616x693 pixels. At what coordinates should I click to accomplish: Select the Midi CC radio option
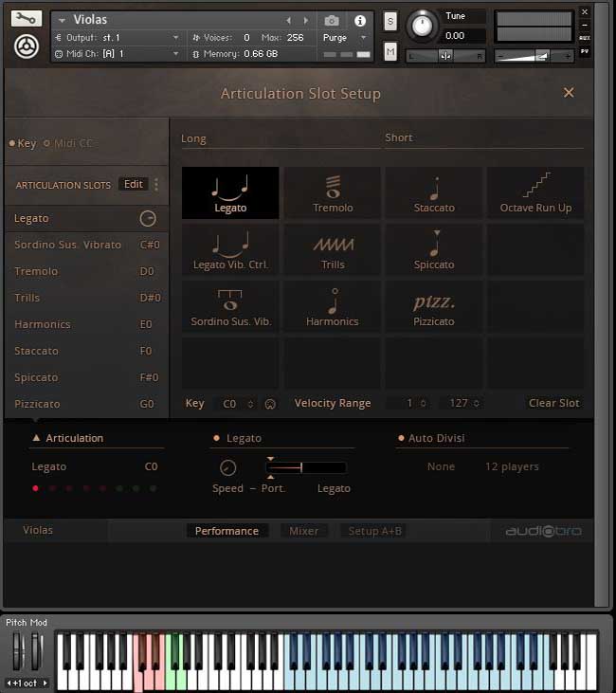[68, 144]
